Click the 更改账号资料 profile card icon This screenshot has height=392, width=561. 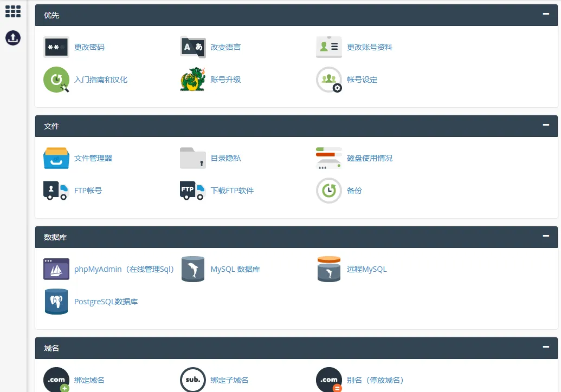329,47
